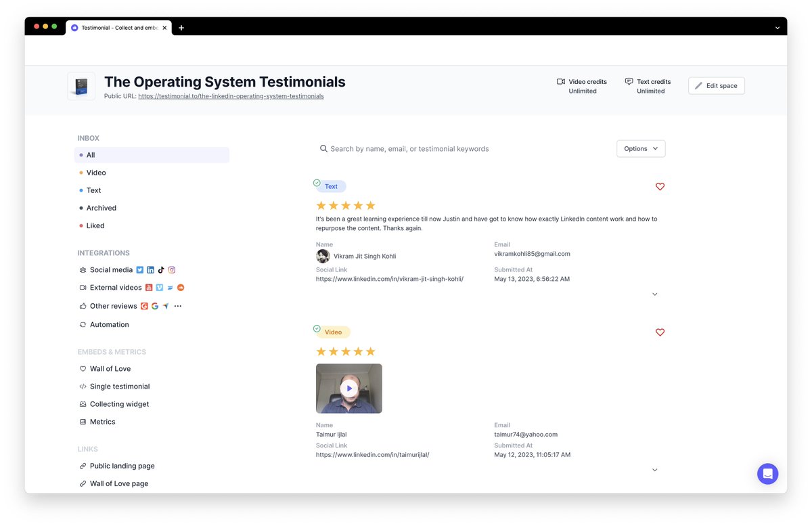Click Vikram's LinkedIn profile URL
The image size is (812, 526).
coord(390,279)
